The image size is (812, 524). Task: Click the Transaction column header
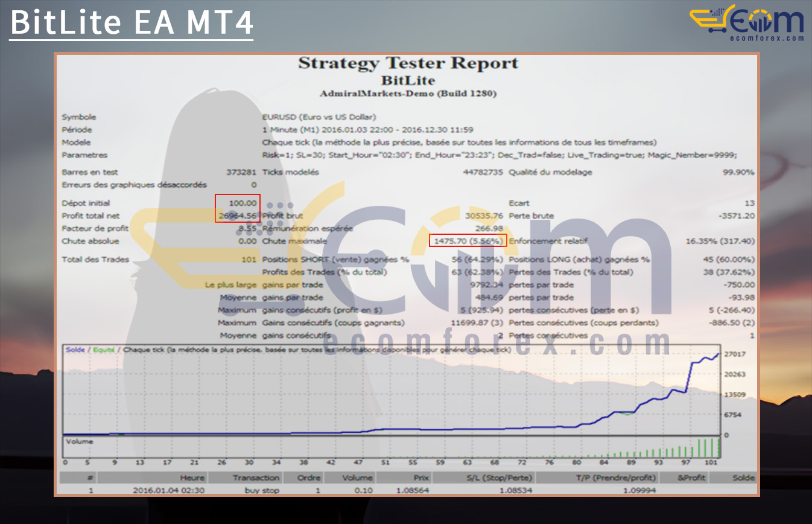coord(256,478)
